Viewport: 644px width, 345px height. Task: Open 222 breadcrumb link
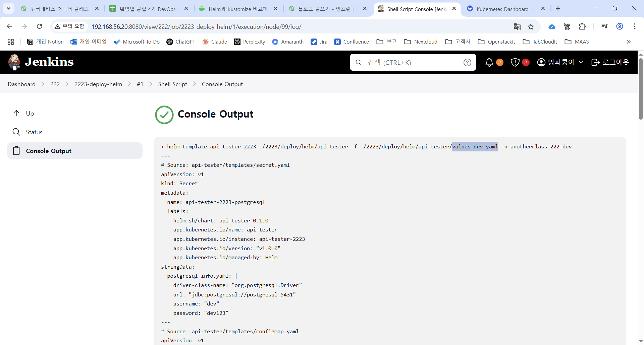click(55, 84)
